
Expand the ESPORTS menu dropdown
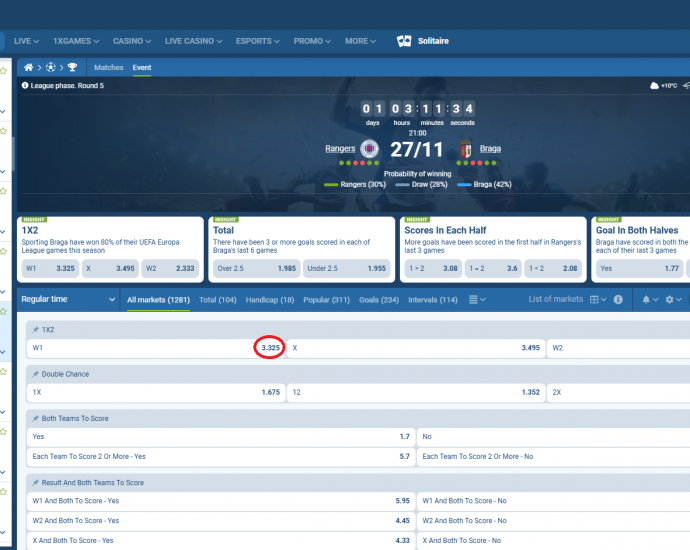pyautogui.click(x=258, y=41)
